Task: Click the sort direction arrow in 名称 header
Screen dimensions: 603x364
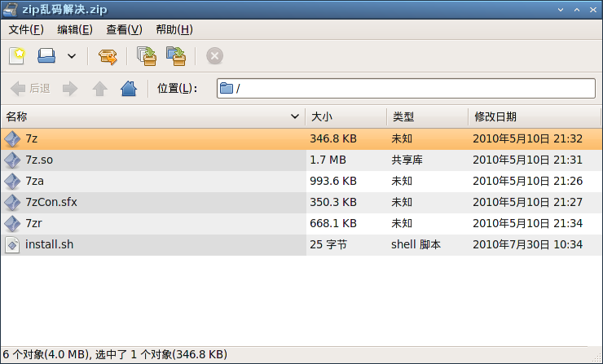Action: (295, 116)
